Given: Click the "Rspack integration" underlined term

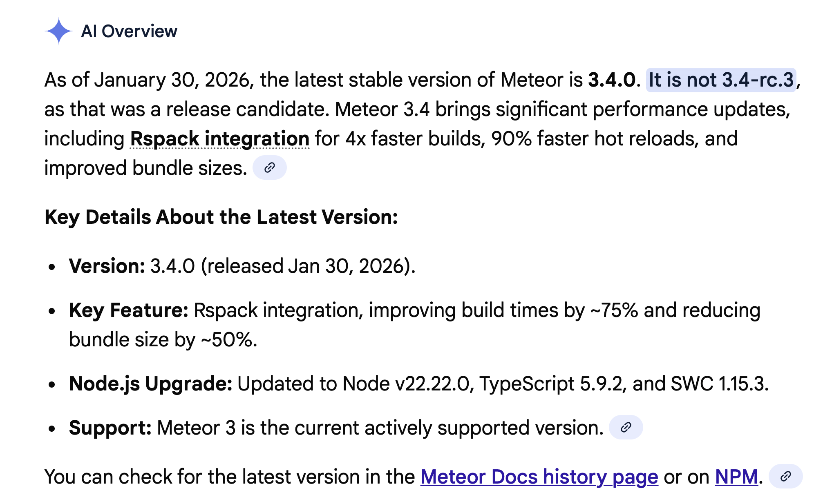Looking at the screenshot, I should point(219,139).
